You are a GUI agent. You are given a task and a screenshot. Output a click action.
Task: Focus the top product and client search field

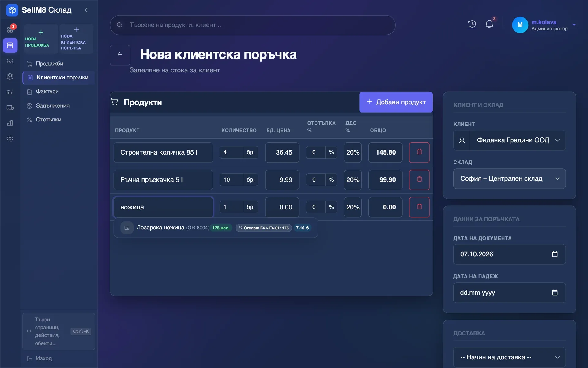(x=253, y=25)
